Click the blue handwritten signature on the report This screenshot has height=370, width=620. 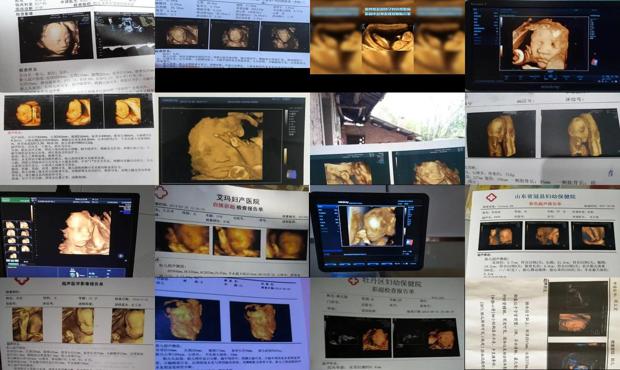(x=611, y=172)
